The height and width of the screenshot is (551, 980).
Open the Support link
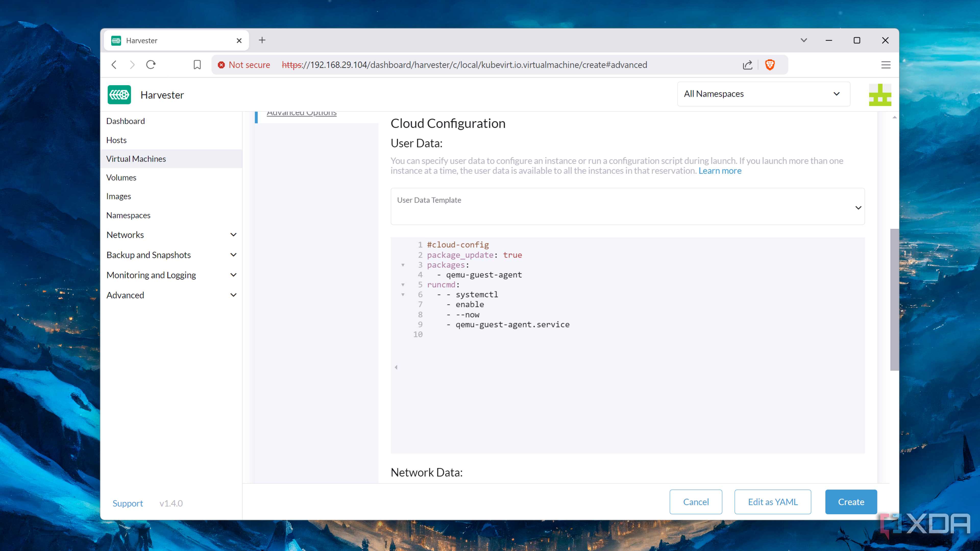pos(127,504)
